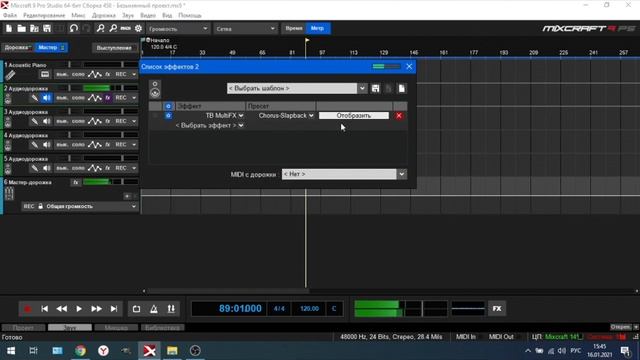Image resolution: width=640 pixels, height=360 pixels.
Task: Mute track 3 Аудиодорожка
Action: tap(62, 121)
